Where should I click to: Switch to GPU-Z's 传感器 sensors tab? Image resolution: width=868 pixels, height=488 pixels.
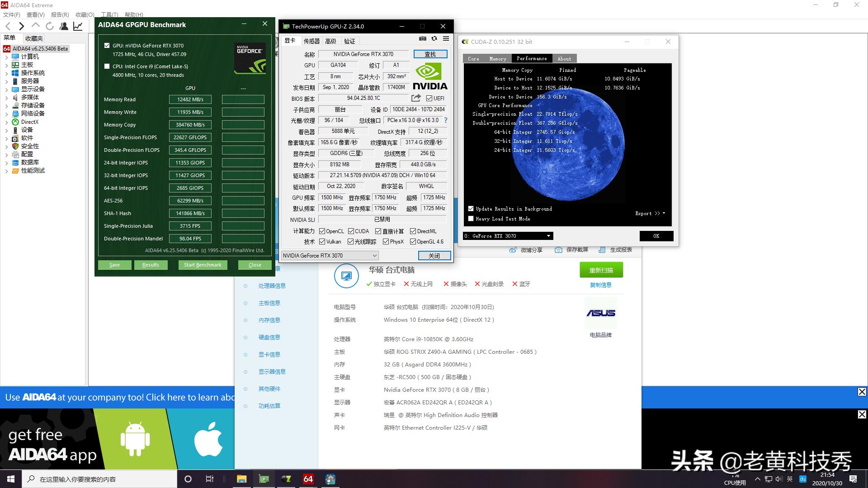pos(312,40)
